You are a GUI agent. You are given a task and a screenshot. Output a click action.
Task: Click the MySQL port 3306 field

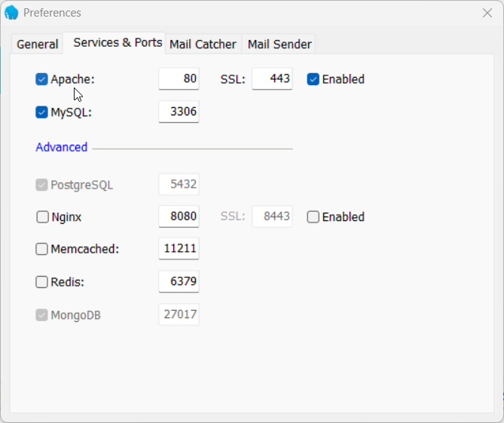[x=179, y=112]
